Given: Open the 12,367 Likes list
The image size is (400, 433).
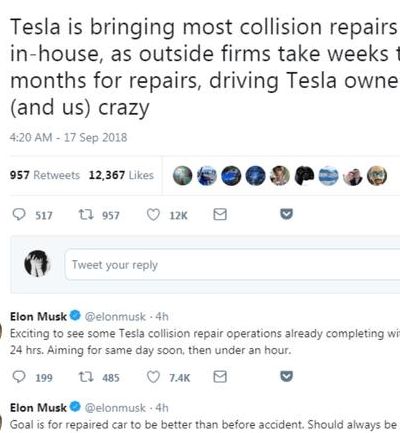Looking at the screenshot, I should [x=121, y=175].
